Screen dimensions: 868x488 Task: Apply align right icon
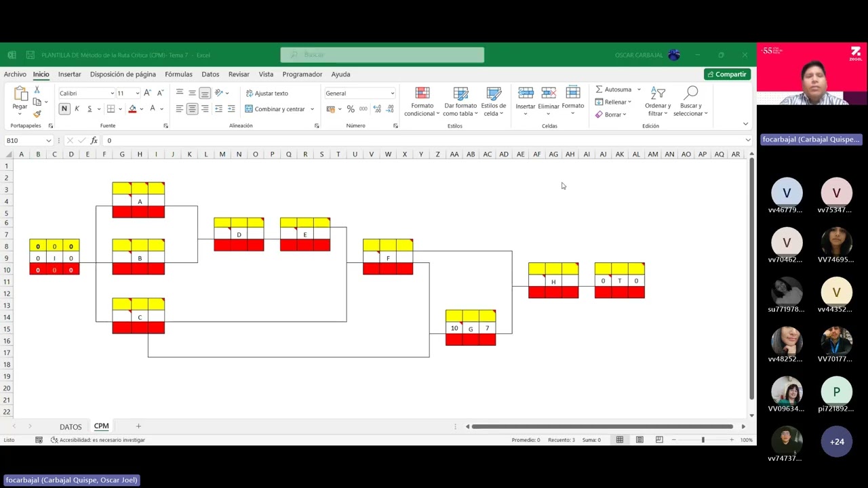[205, 108]
